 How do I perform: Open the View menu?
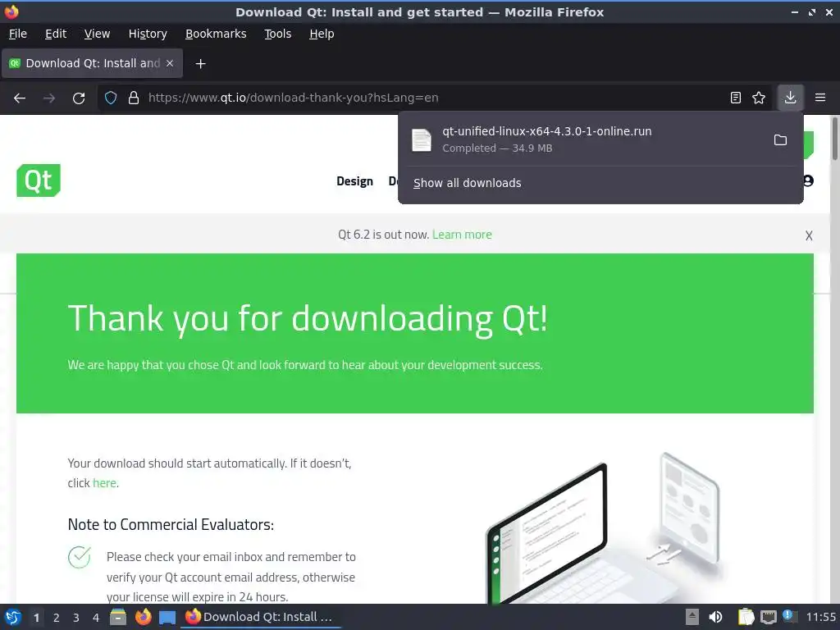coord(97,34)
